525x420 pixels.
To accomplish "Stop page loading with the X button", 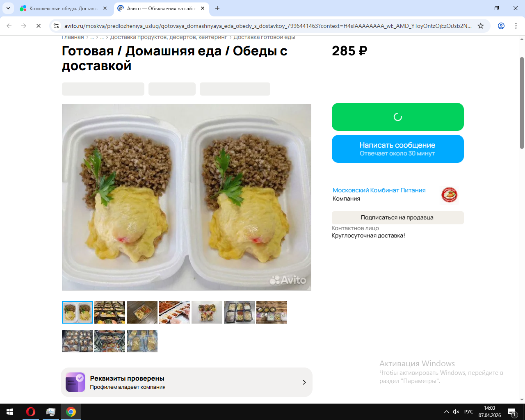I will click(39, 26).
